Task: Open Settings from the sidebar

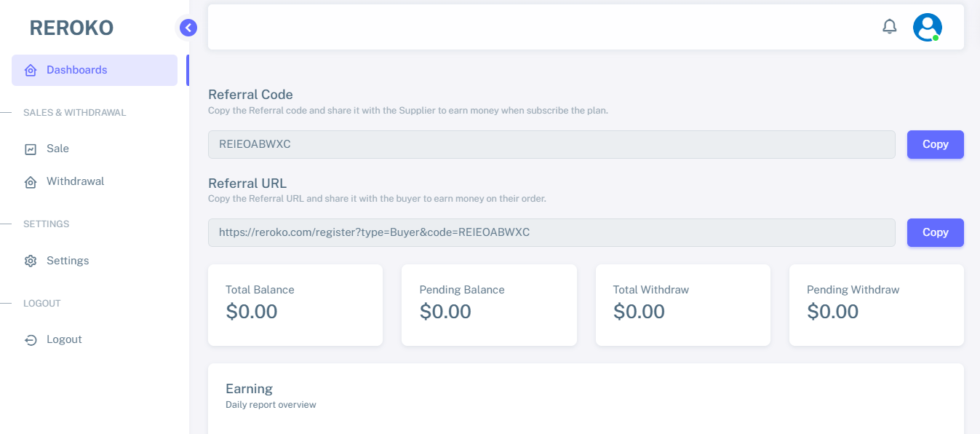Action: [x=68, y=261]
